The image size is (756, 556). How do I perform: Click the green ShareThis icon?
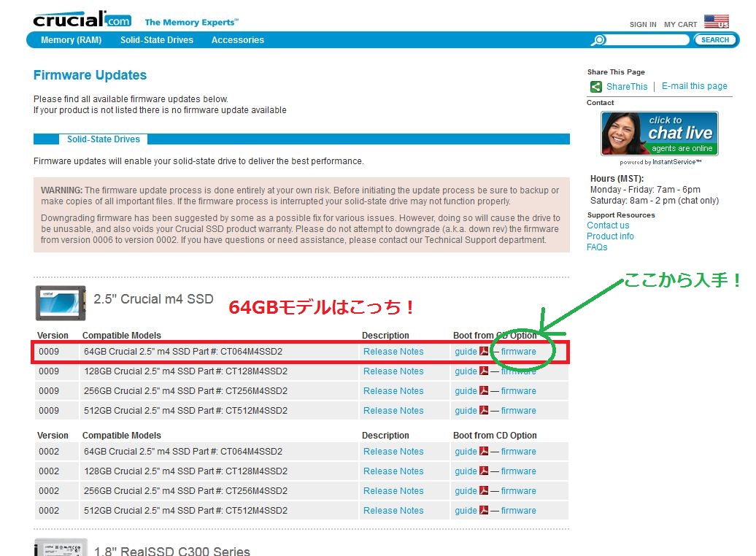point(596,87)
